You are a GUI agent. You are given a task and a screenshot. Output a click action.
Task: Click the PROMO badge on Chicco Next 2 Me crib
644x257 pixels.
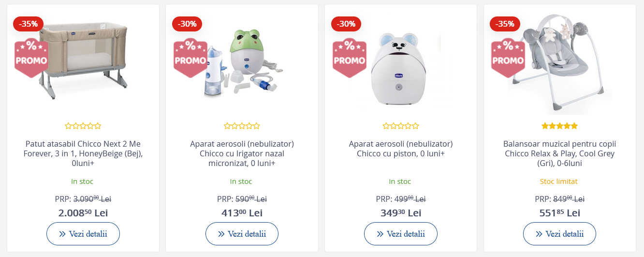point(31,58)
